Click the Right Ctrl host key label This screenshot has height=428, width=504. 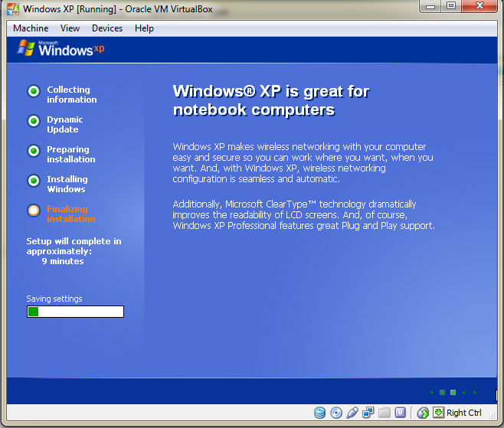click(464, 413)
